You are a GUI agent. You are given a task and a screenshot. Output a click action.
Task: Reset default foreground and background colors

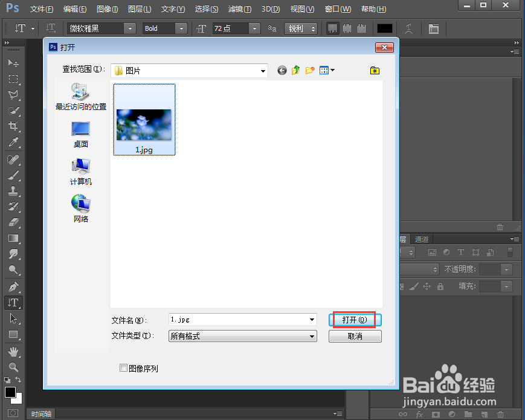[x=7, y=380]
